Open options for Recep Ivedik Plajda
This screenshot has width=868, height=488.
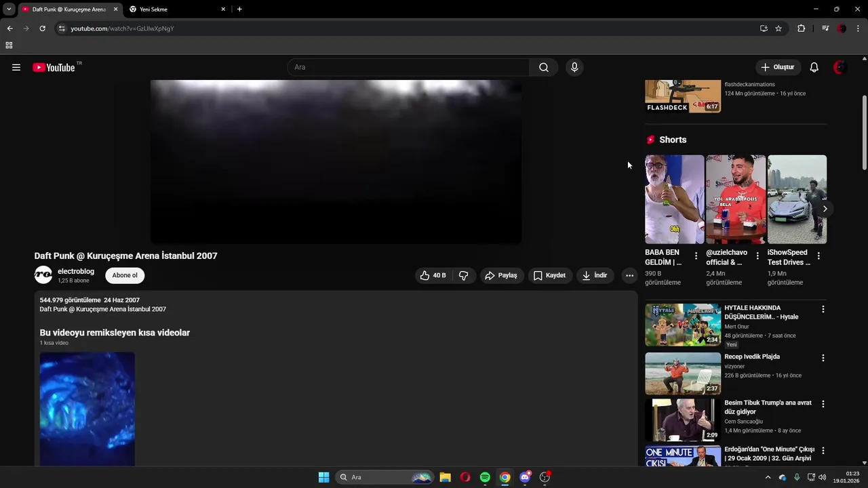click(823, 358)
